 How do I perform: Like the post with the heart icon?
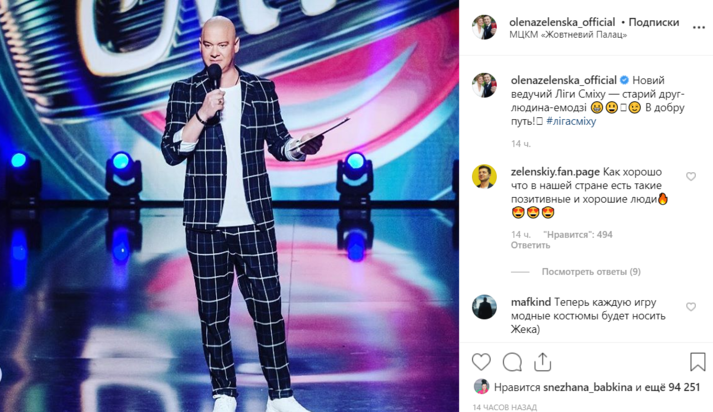pos(481,362)
